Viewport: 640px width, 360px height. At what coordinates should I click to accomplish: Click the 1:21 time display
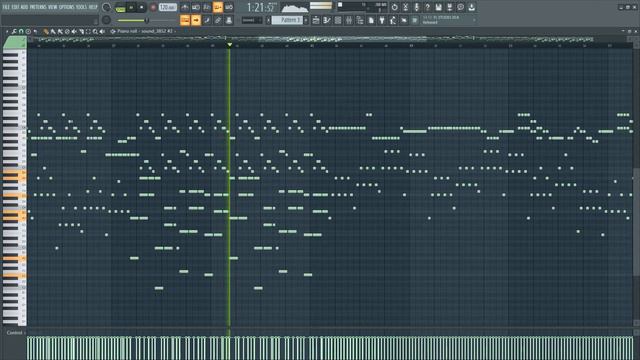[260, 8]
